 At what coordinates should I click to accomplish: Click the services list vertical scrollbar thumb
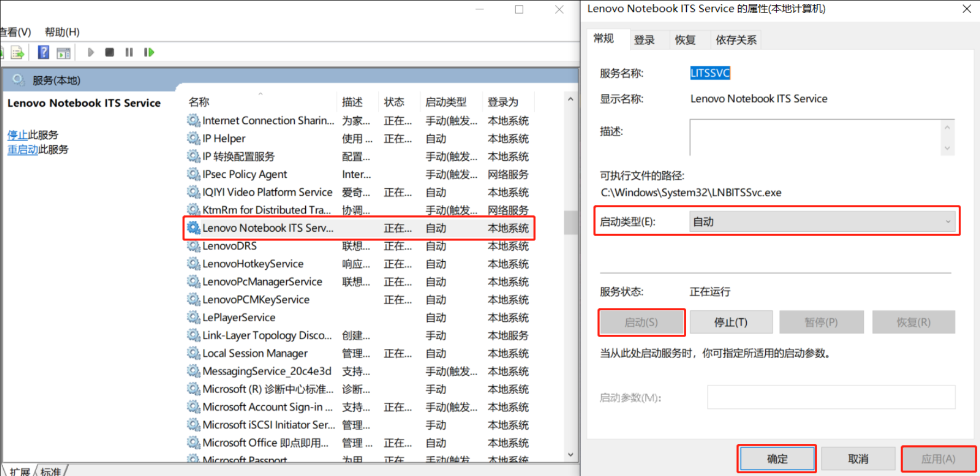point(571,222)
